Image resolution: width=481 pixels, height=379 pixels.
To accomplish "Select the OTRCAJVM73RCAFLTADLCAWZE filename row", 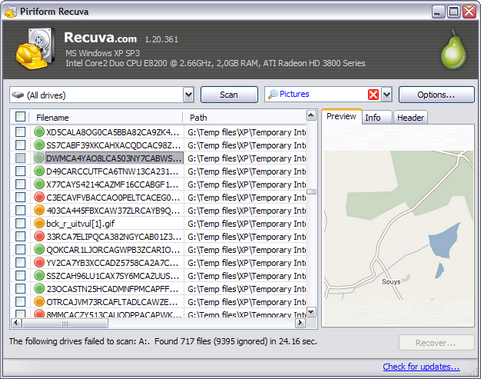I will coord(112,302).
